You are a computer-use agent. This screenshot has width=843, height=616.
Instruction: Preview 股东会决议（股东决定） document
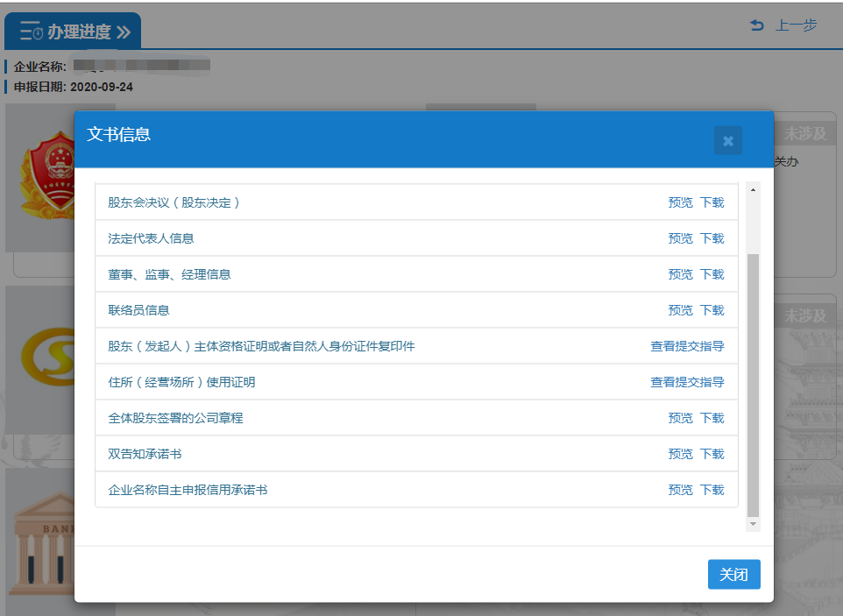[x=680, y=202]
